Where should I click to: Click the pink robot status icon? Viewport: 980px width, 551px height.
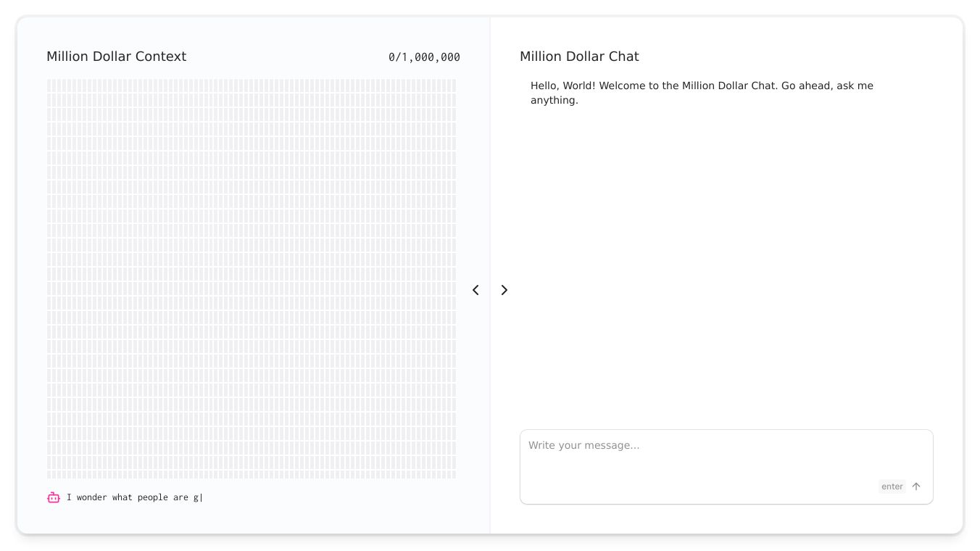(x=54, y=497)
